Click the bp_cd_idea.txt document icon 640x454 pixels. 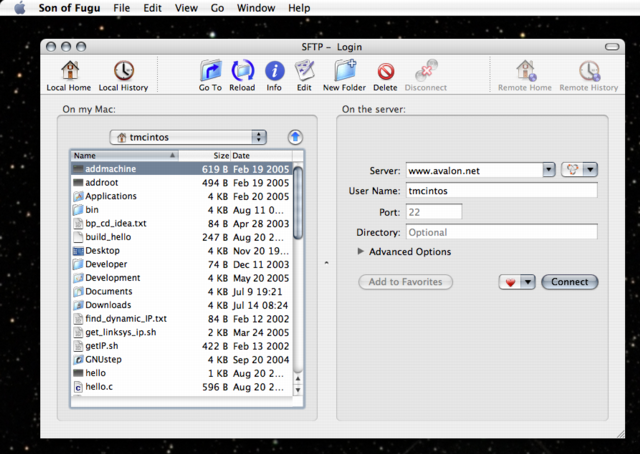point(78,224)
